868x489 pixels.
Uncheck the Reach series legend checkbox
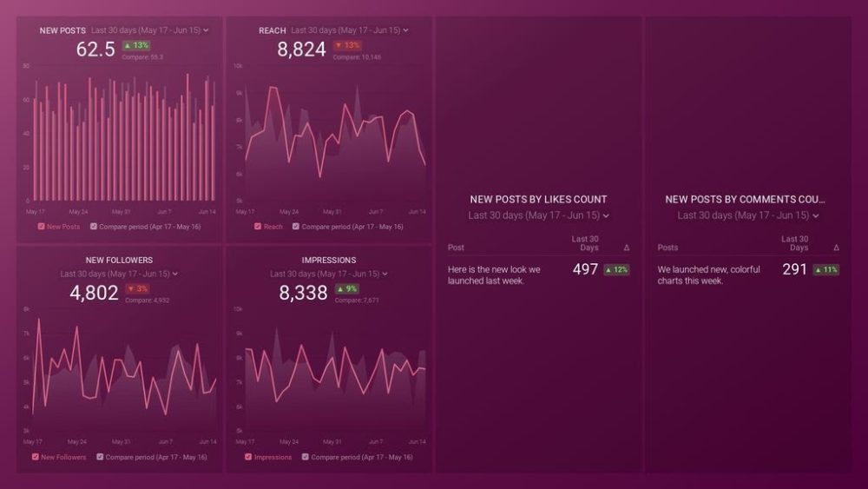click(x=257, y=227)
